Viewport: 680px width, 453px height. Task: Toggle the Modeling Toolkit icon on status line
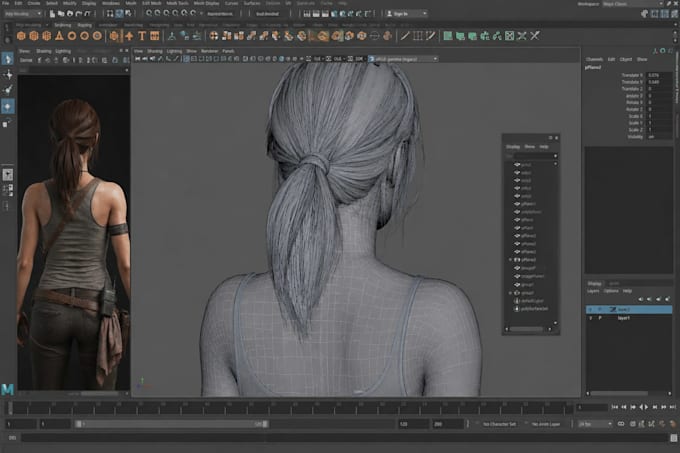click(x=645, y=14)
